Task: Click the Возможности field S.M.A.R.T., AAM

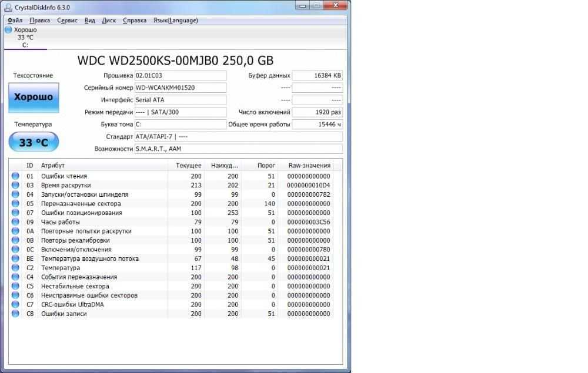Action: click(239, 149)
